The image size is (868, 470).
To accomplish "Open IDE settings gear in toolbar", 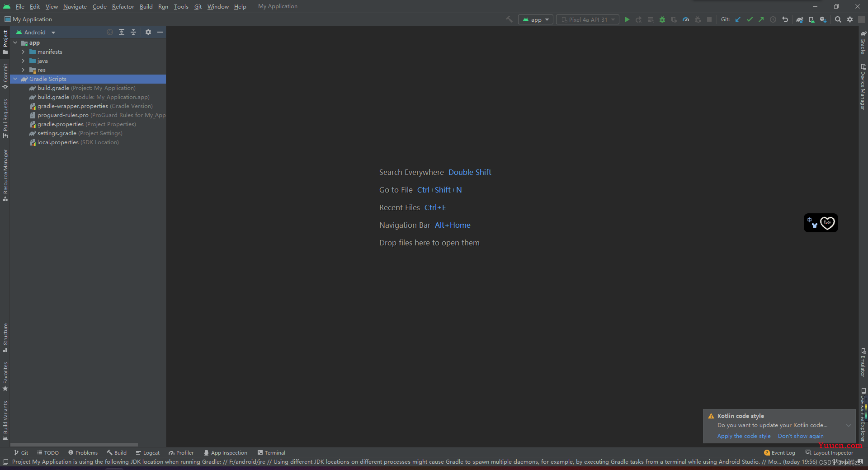I will 850,19.
